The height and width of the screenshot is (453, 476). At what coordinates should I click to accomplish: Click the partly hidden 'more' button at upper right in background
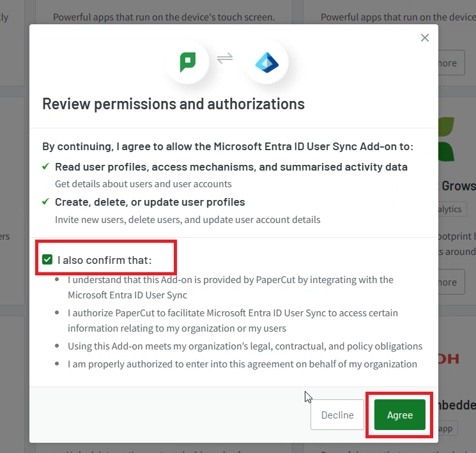point(452,63)
